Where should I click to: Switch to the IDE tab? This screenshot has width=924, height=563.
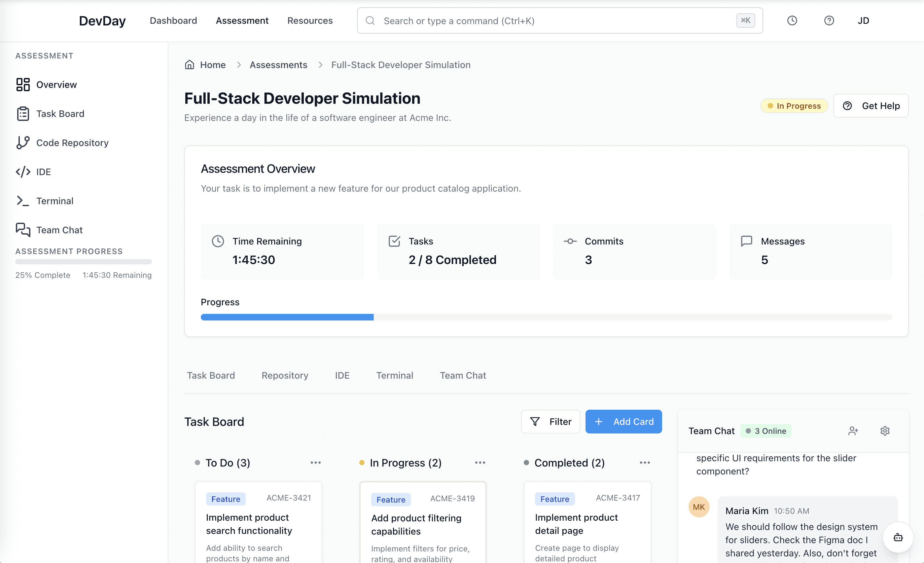coord(342,375)
